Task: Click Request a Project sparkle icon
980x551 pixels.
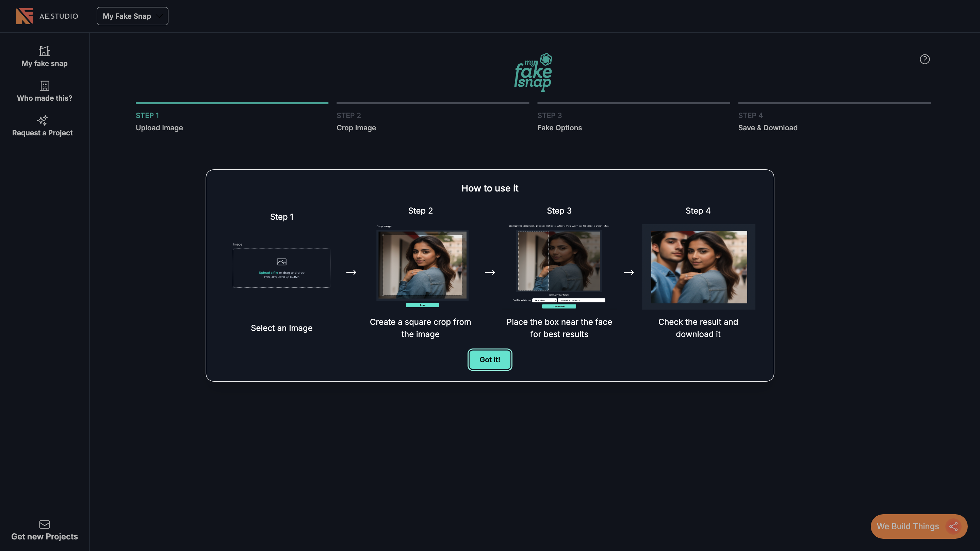Action: [42, 120]
